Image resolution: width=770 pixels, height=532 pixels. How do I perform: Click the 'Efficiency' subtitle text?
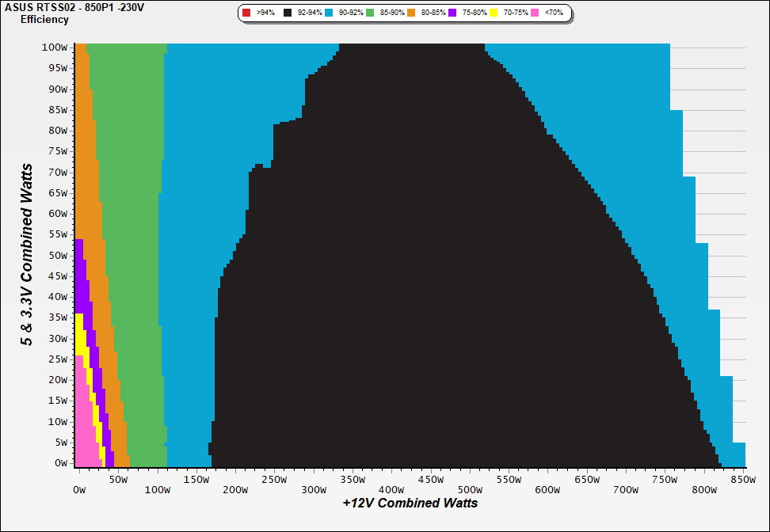(x=44, y=20)
